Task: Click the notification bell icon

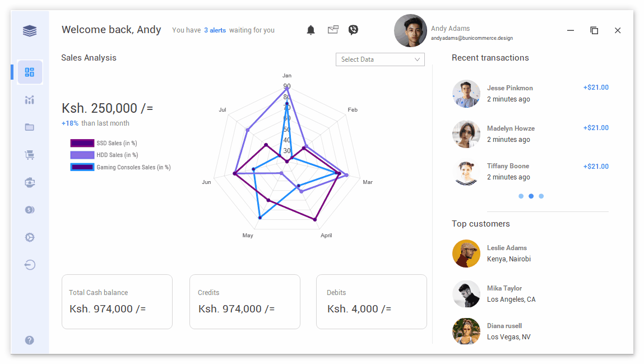Action: [311, 30]
